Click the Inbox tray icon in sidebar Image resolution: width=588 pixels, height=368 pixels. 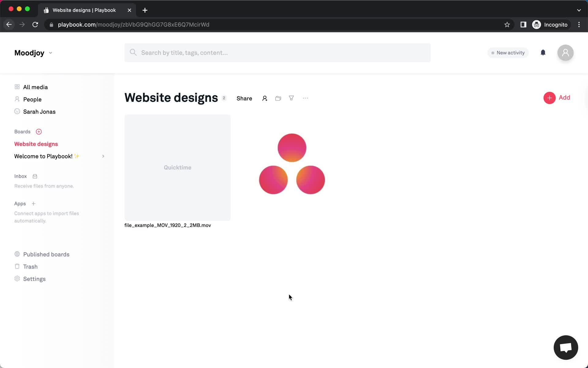pos(35,176)
